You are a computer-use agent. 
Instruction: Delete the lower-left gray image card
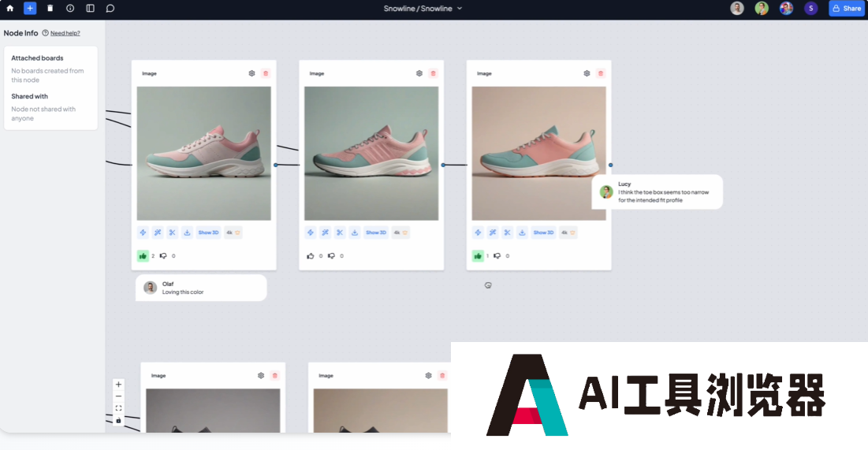pos(275,376)
